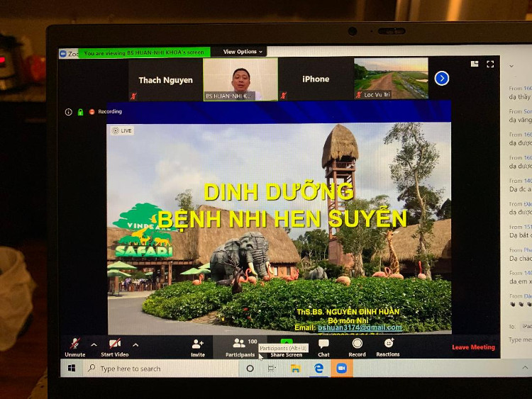The height and width of the screenshot is (399, 532).
Task: Start recording with the Record button
Action: pos(357,348)
